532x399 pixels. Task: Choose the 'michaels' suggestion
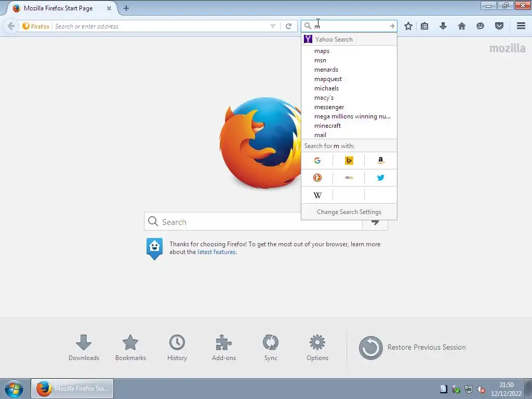pos(349,88)
